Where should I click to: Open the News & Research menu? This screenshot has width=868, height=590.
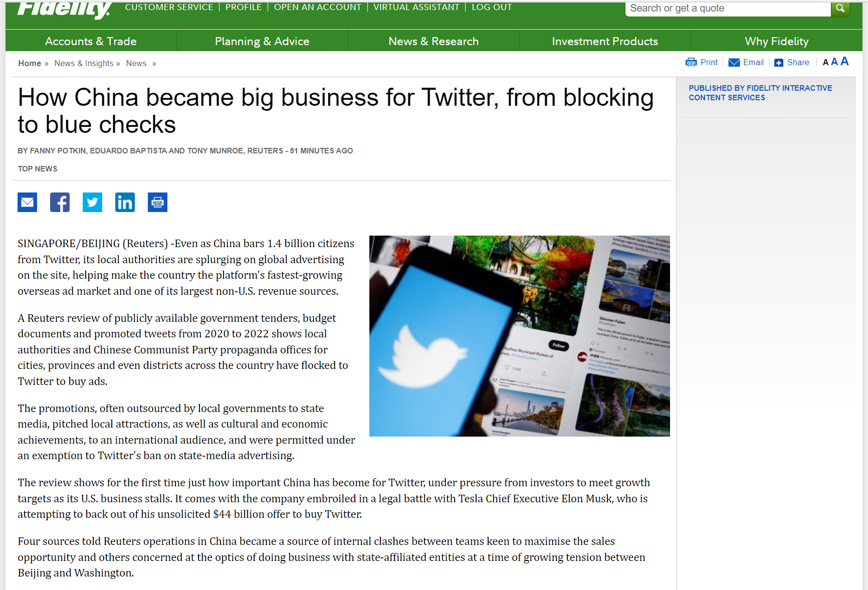[x=433, y=41]
